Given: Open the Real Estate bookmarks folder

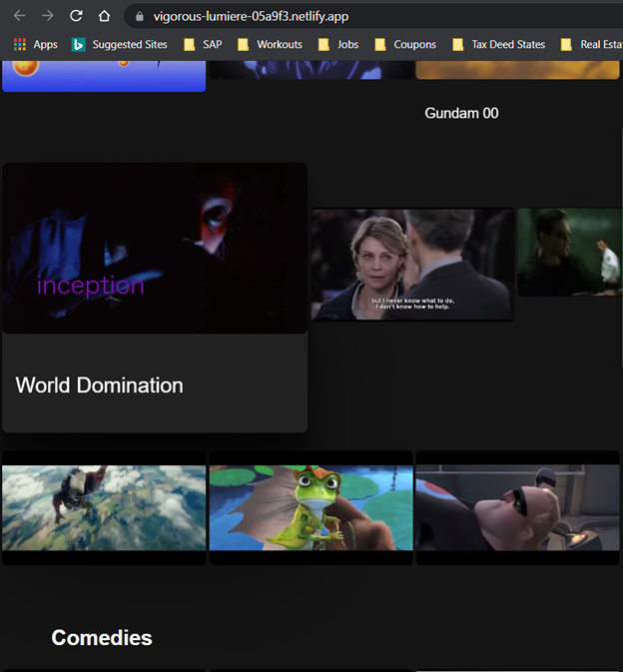Looking at the screenshot, I should pyautogui.click(x=592, y=45).
